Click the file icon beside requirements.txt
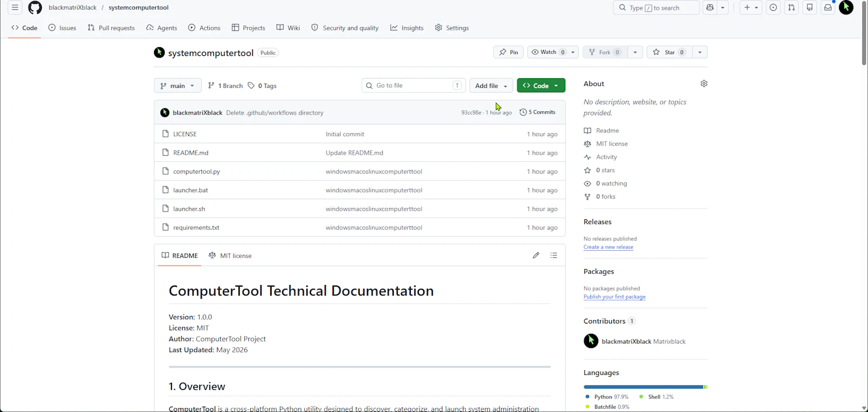This screenshot has height=412, width=868. [165, 227]
